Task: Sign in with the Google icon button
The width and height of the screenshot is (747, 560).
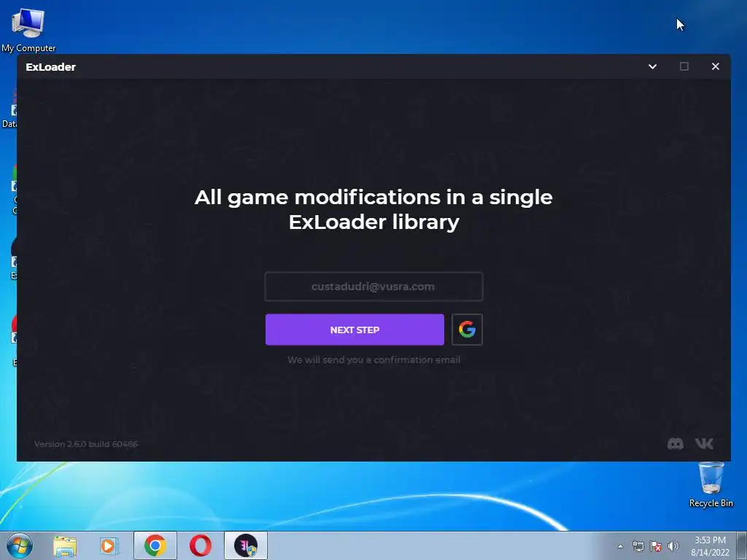Action: click(x=467, y=330)
